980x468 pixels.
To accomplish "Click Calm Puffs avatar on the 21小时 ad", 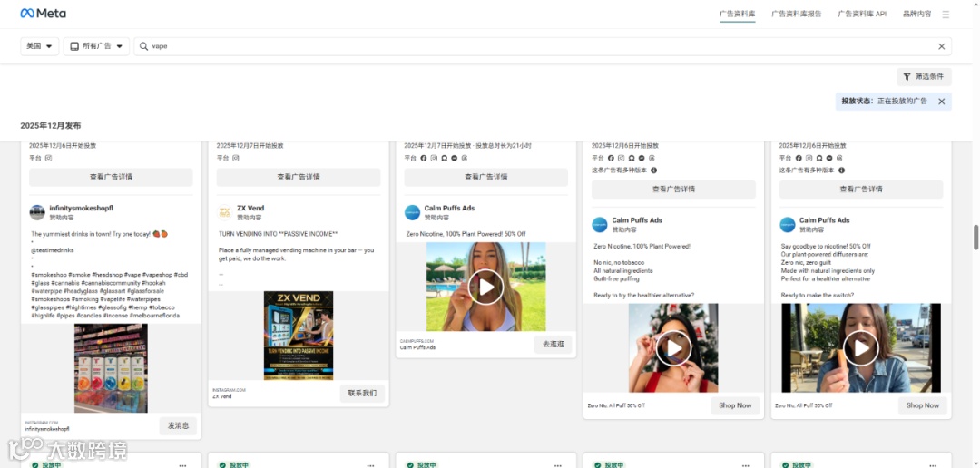I will click(x=413, y=212).
